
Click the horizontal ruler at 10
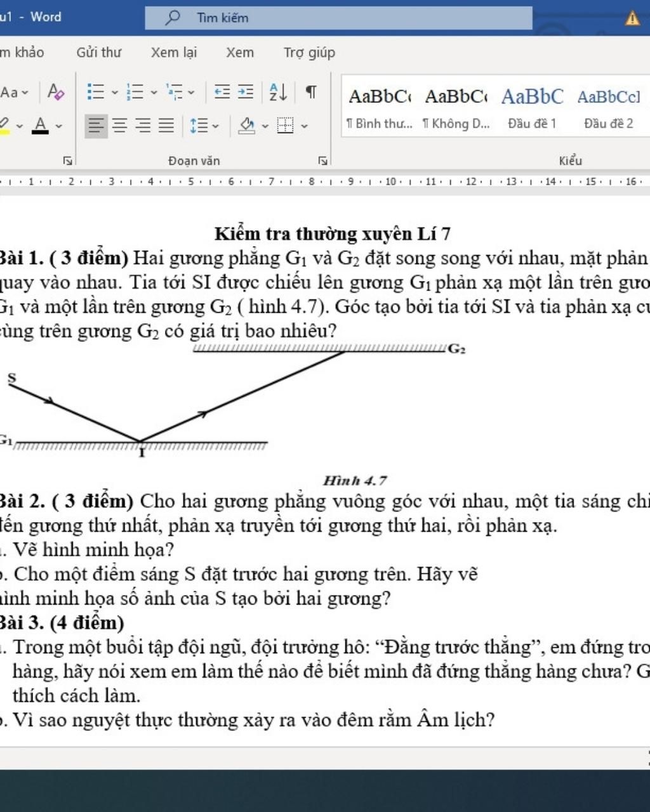(390, 181)
